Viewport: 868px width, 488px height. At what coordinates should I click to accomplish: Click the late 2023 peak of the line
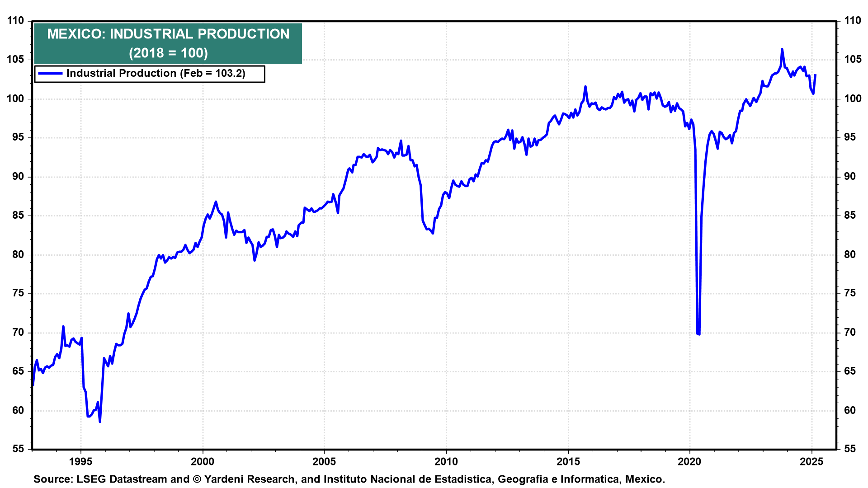782,49
